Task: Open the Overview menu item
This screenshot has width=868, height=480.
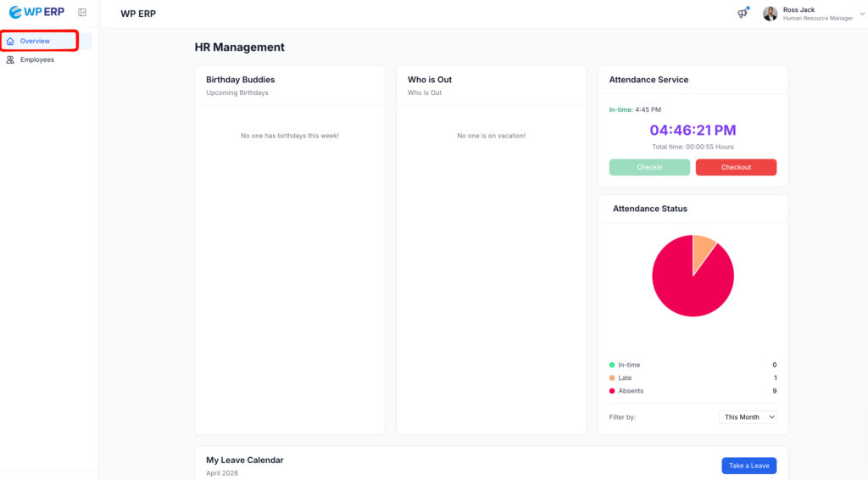Action: coord(35,41)
